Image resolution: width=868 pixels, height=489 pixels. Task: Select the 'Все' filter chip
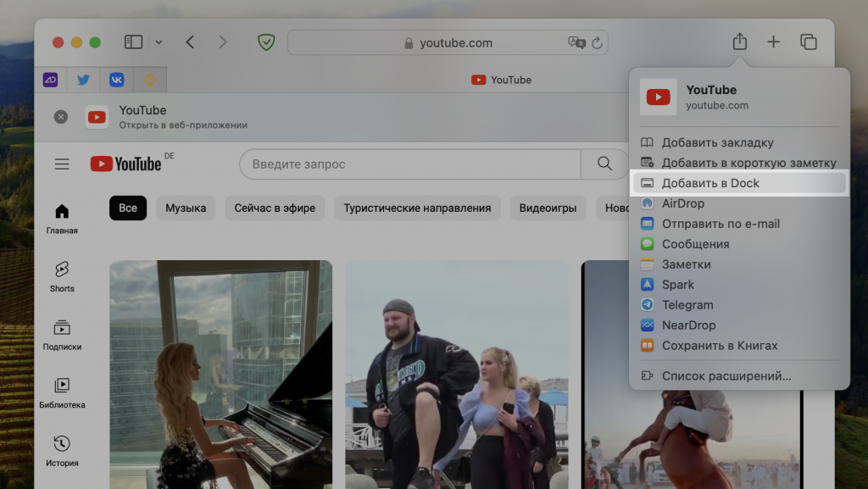click(128, 208)
